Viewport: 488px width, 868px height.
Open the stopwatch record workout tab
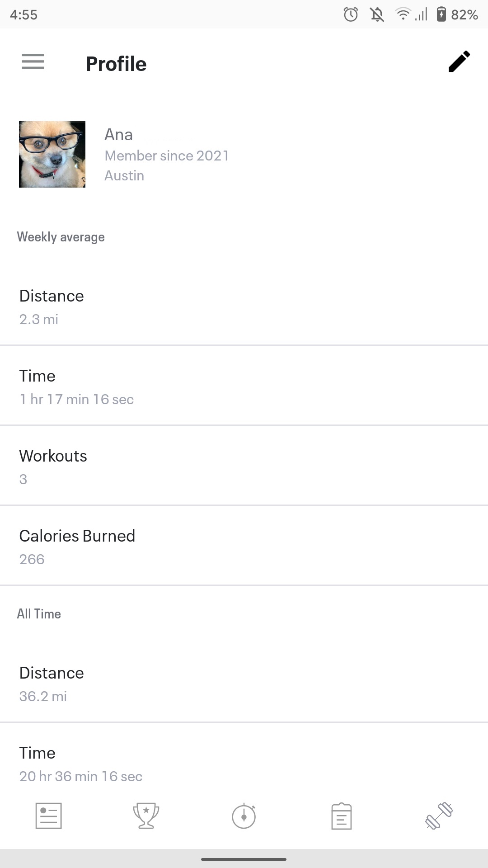pyautogui.click(x=244, y=816)
